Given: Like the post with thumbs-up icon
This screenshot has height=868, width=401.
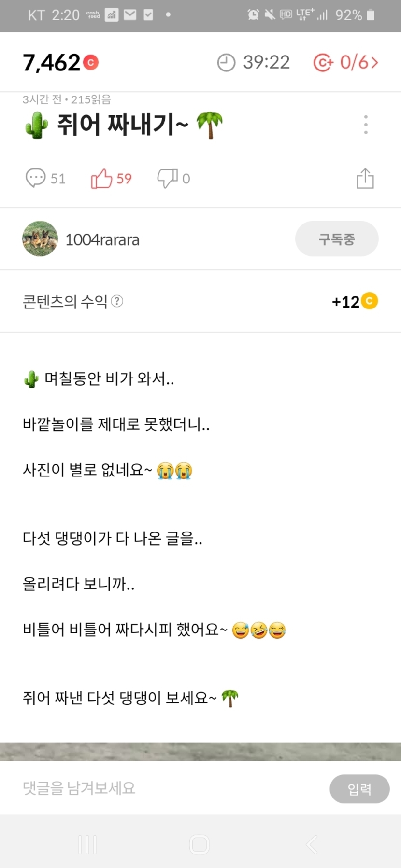Looking at the screenshot, I should pyautogui.click(x=101, y=178).
